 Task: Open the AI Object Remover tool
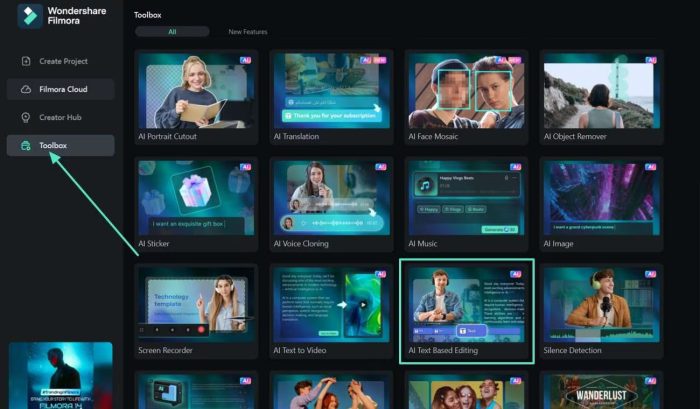coord(601,97)
